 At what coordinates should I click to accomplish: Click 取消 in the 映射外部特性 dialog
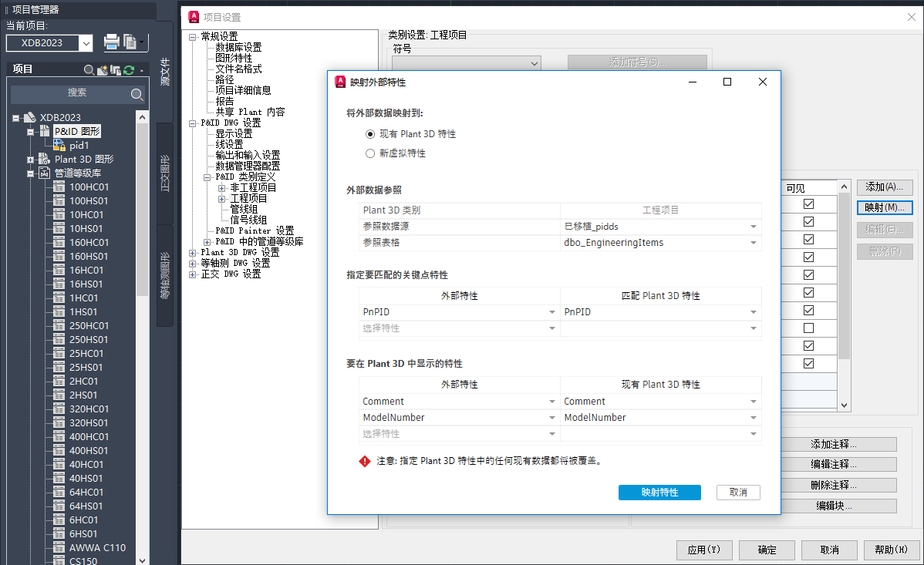pos(738,493)
